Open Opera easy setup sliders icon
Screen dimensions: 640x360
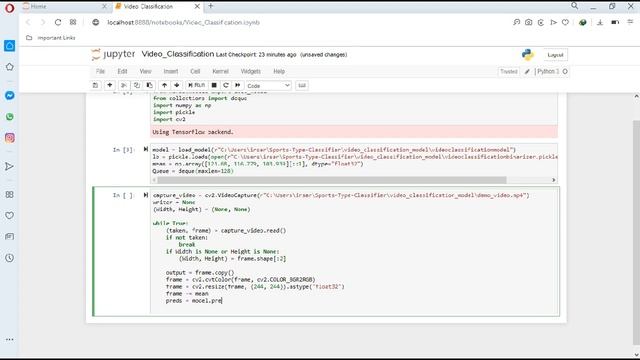(630, 22)
